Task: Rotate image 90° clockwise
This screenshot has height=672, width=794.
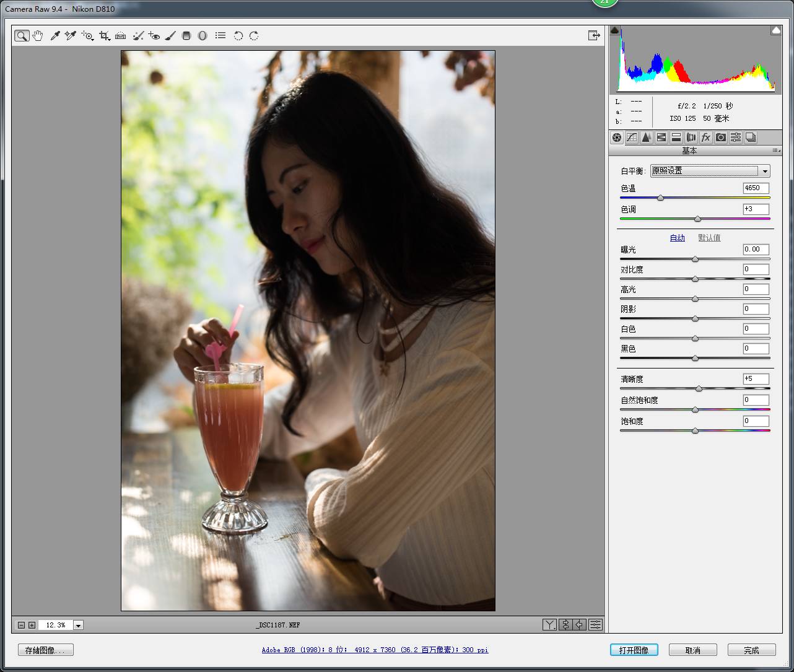Action: coord(254,36)
